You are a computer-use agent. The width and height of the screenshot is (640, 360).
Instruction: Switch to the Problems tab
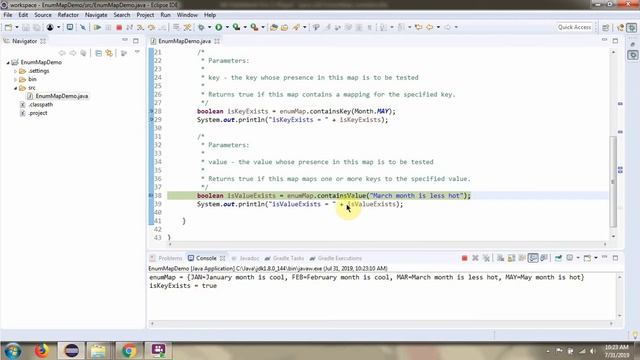click(x=166, y=258)
